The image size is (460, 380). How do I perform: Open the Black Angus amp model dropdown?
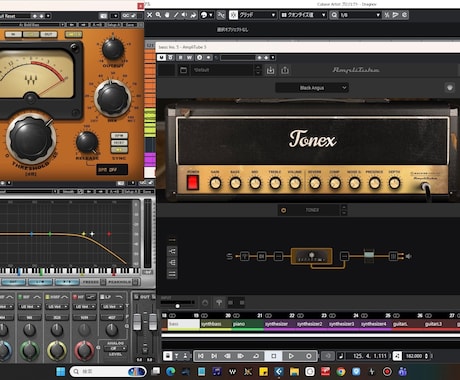[312, 88]
